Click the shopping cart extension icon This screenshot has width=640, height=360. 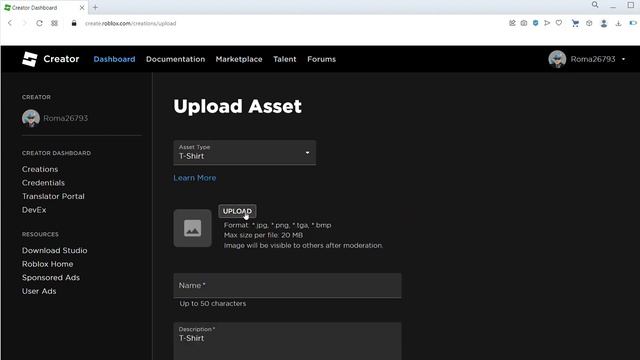[x=575, y=24]
